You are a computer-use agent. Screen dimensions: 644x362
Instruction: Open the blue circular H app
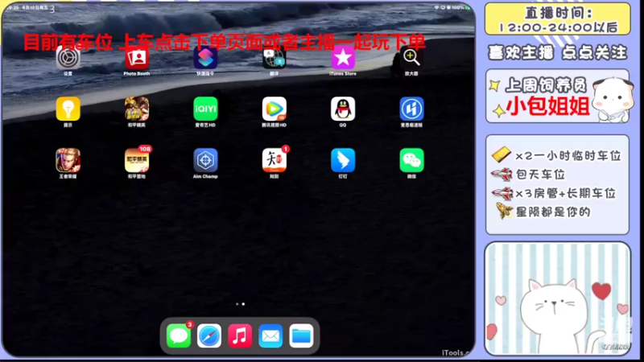pyautogui.click(x=411, y=109)
